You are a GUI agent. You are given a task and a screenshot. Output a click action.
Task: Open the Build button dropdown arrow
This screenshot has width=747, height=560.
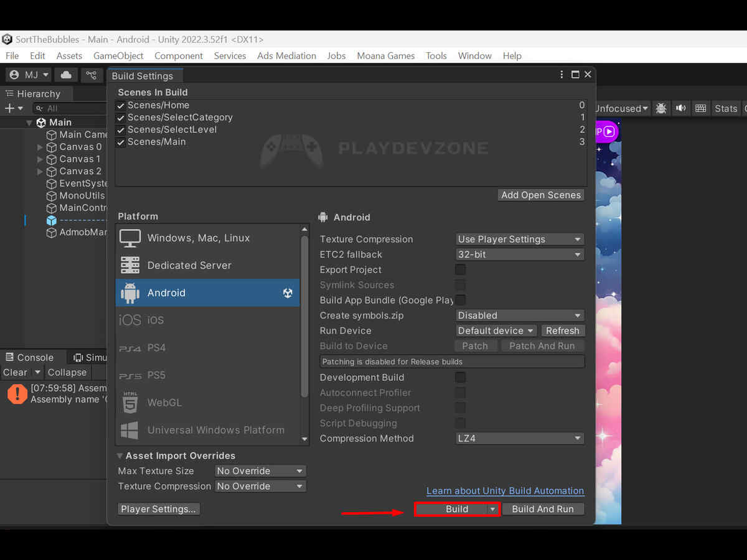coord(492,509)
